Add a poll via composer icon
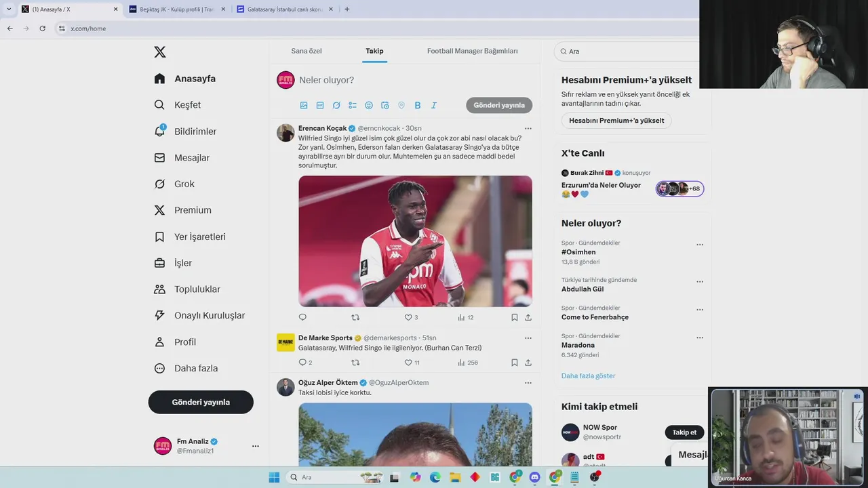Screen dimensions: 868x488 (x=353, y=105)
